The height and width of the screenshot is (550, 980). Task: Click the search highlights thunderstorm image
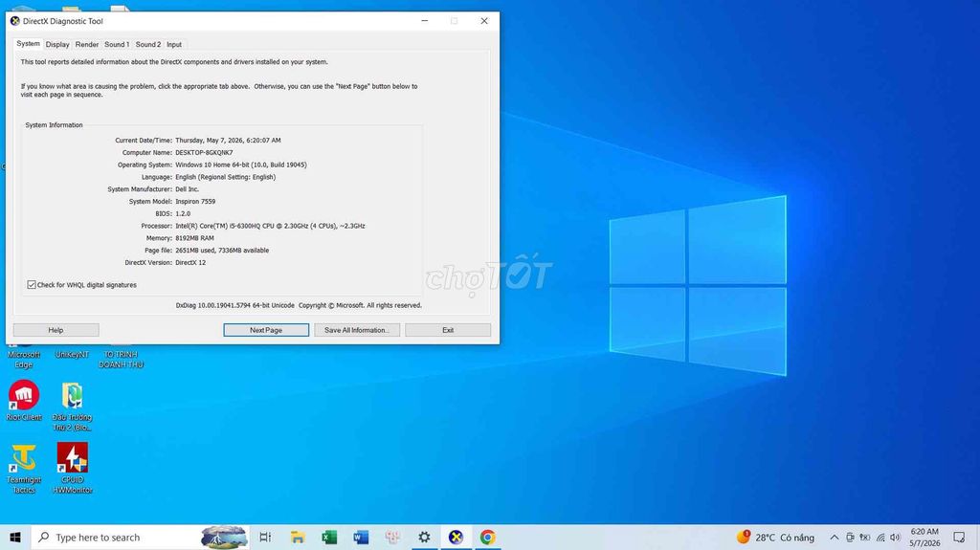(x=224, y=537)
